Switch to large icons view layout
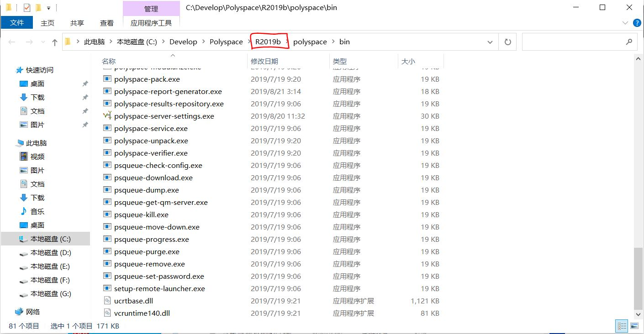This screenshot has height=334, width=644. pos(634,326)
